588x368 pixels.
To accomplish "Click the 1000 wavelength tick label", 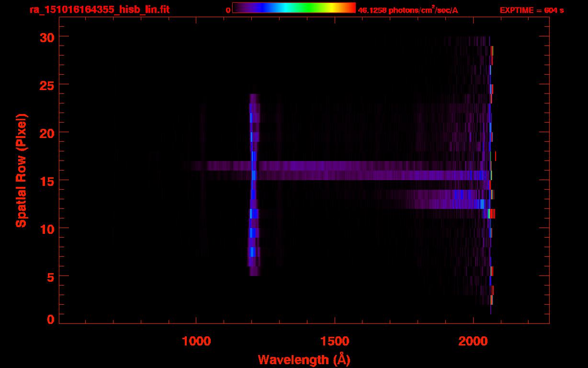I will (196, 341).
